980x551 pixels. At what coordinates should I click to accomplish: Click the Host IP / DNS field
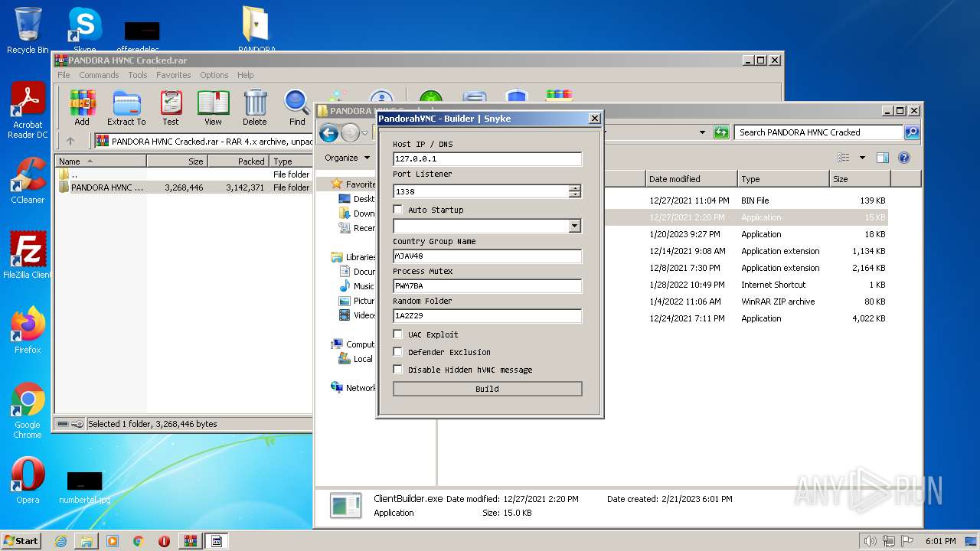[x=487, y=159]
